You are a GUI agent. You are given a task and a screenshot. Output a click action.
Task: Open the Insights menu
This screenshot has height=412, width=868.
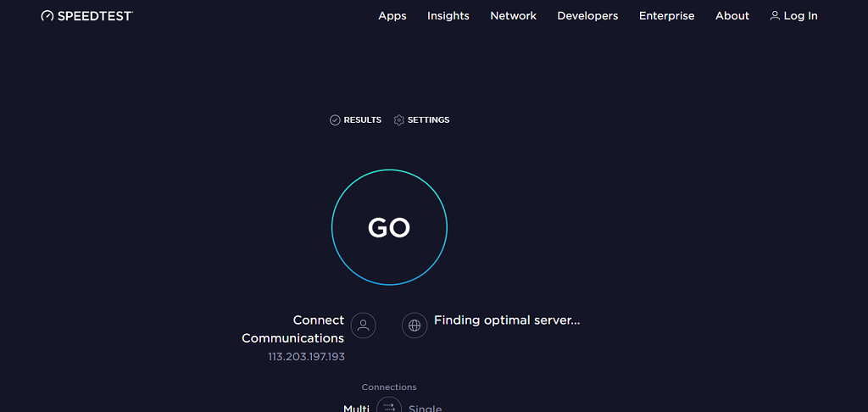[448, 16]
